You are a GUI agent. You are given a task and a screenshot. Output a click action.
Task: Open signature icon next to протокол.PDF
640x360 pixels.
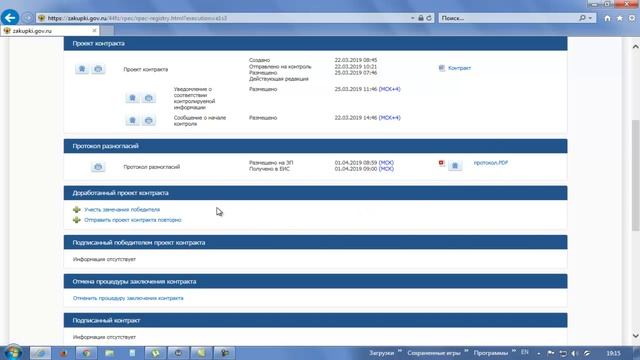(x=455, y=165)
